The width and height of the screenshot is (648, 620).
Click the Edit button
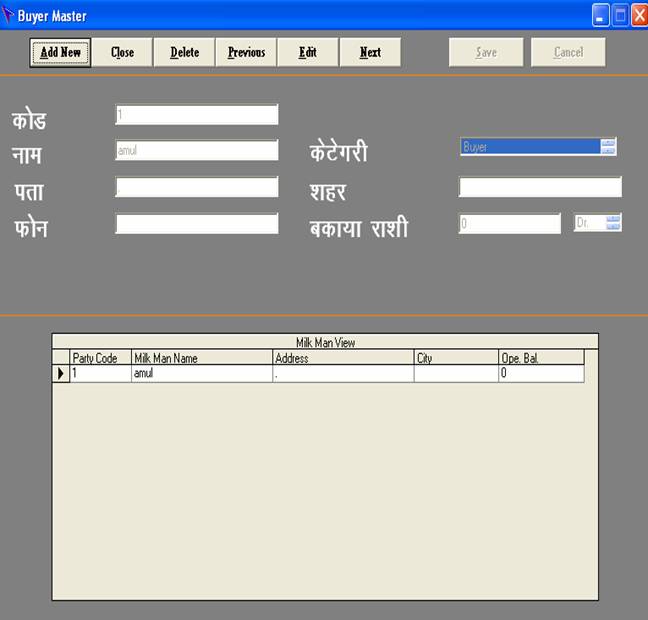coord(308,53)
